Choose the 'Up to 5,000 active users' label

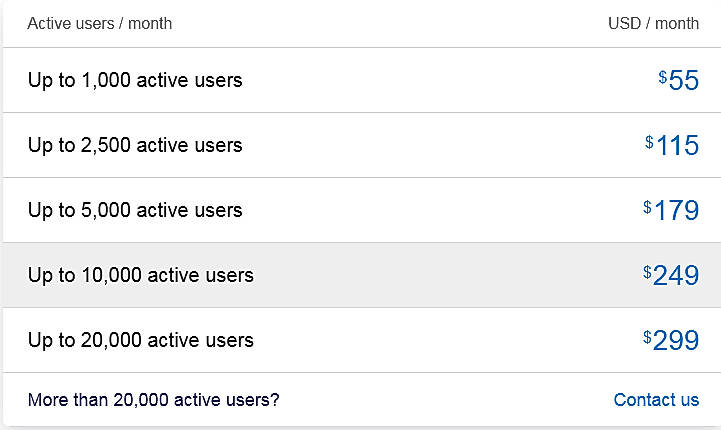click(135, 210)
